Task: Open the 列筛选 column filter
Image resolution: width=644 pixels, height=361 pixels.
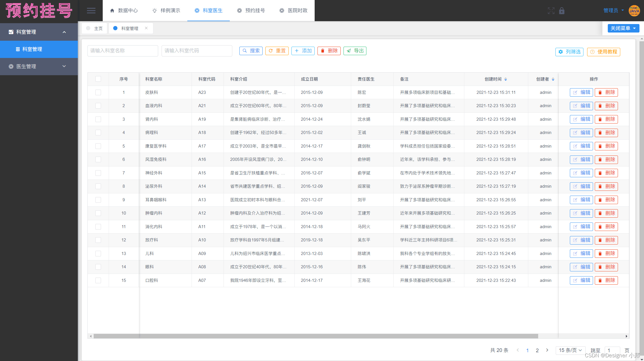Action: click(x=569, y=52)
